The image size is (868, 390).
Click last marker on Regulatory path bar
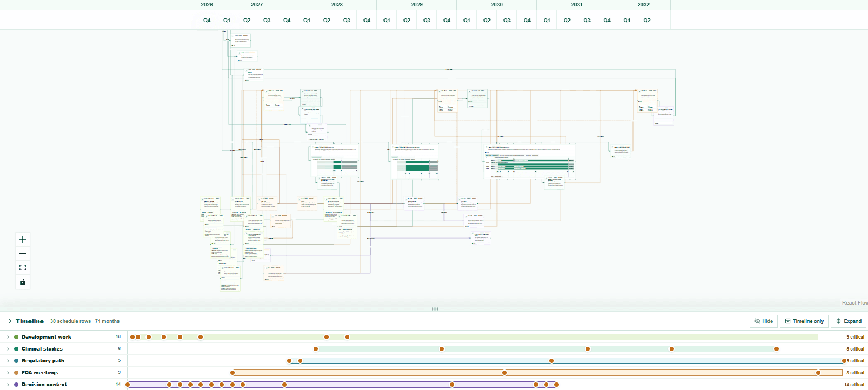point(844,361)
